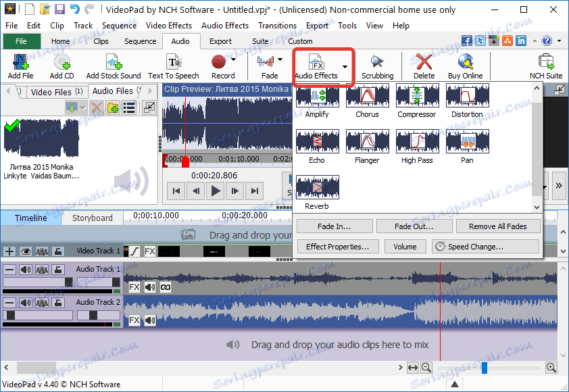Click the zoom in magnifier on the timeline
This screenshot has width=569, height=392.
pyautogui.click(x=551, y=368)
